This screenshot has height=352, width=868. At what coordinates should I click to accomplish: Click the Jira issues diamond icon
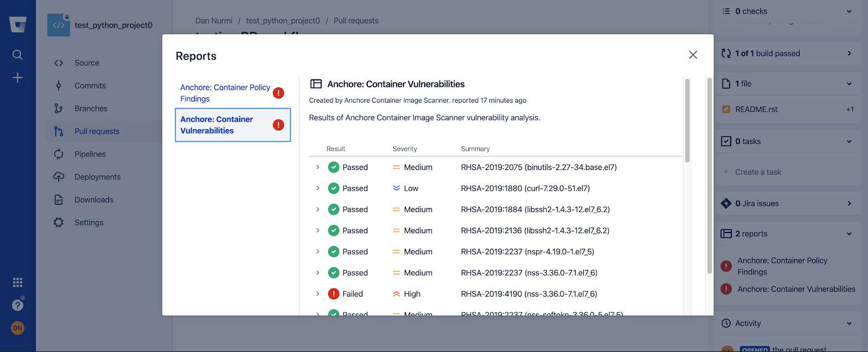pos(726,204)
